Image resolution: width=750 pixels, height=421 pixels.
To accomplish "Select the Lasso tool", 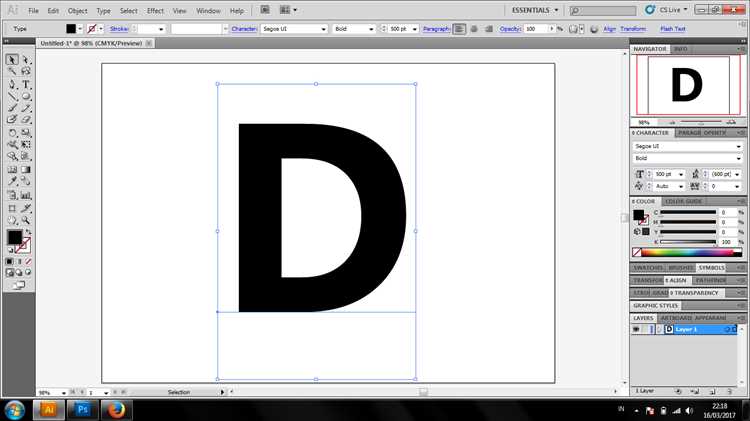I will coord(26,71).
